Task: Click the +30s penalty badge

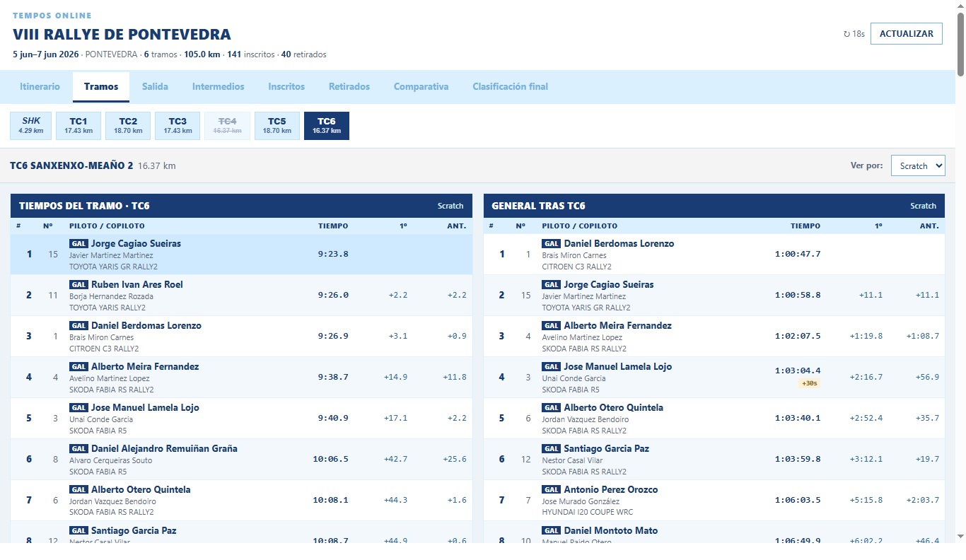Action: [809, 383]
